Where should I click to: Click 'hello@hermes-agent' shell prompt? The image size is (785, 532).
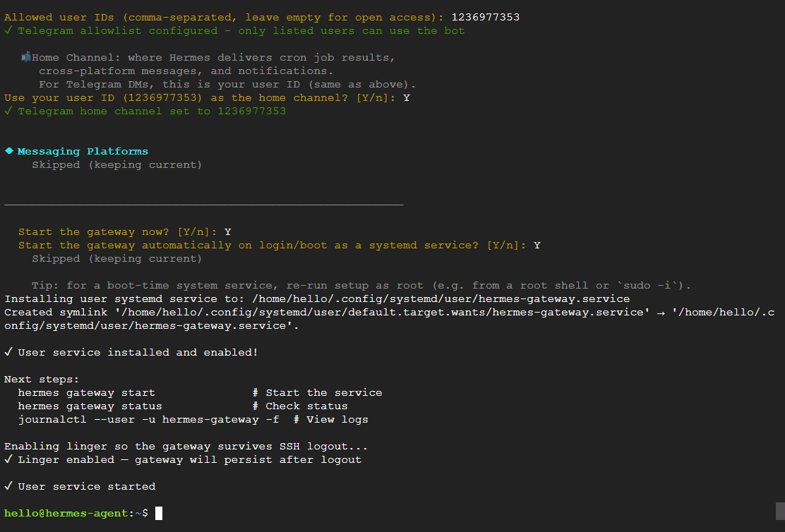[x=76, y=514]
